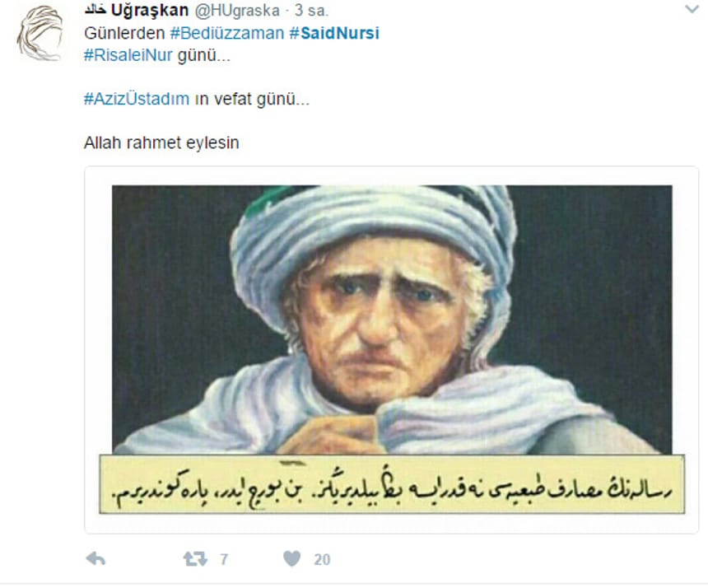Click the Uğraşkan display name
This screenshot has width=708, height=588.
(x=150, y=11)
